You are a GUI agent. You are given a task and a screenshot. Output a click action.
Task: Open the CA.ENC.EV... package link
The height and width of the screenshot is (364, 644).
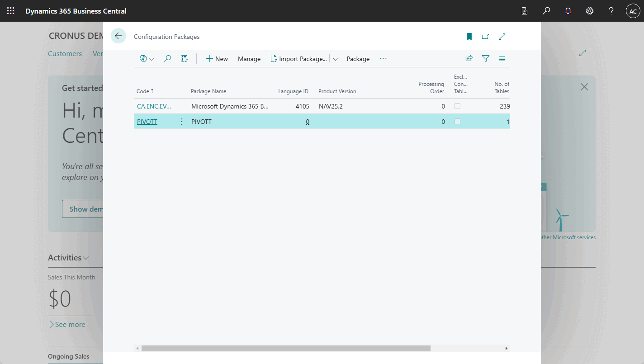point(154,106)
